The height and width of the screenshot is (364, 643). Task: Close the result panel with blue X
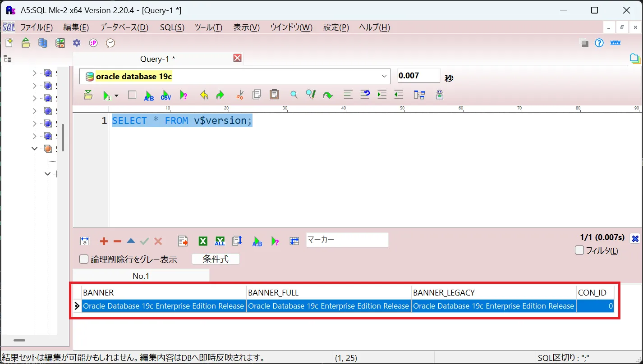click(x=635, y=239)
